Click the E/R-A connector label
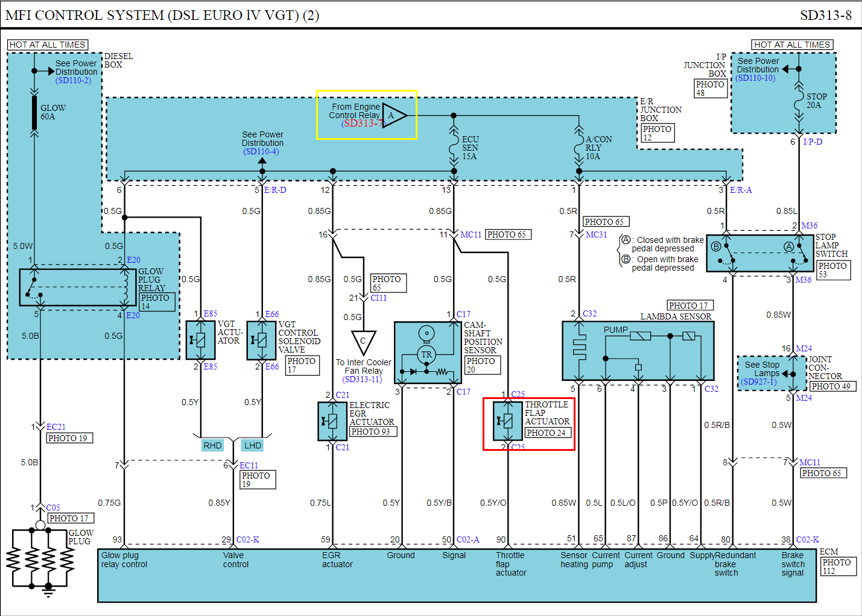The image size is (862, 616). point(741,190)
